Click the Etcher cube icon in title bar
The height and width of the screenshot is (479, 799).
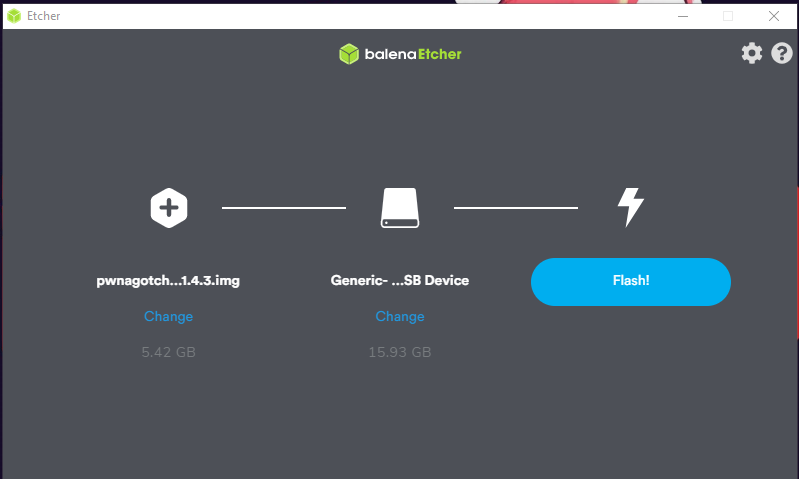click(x=14, y=16)
